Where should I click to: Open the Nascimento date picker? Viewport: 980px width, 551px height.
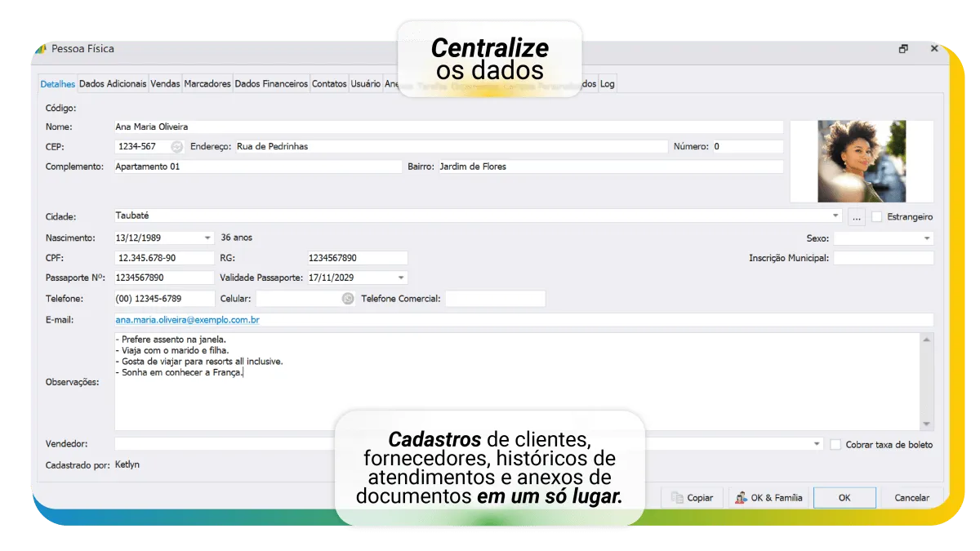(207, 238)
